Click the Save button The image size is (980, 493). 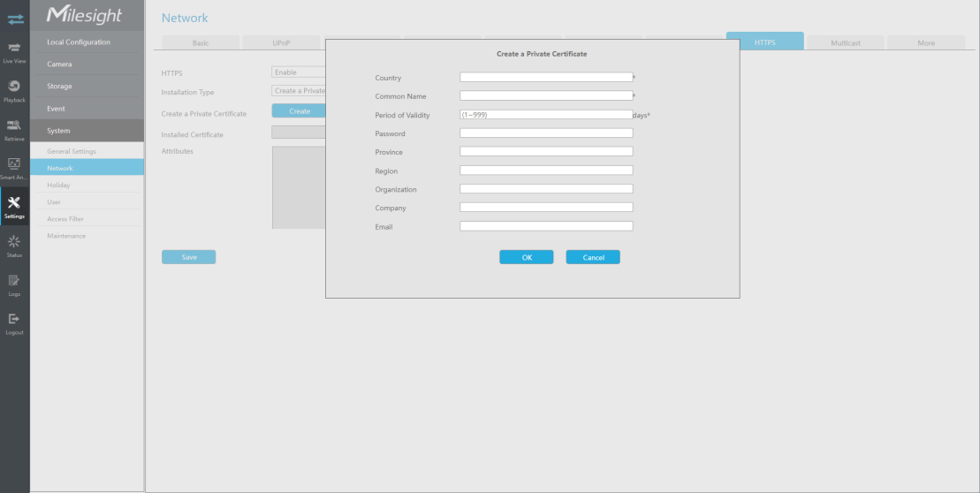(x=189, y=257)
